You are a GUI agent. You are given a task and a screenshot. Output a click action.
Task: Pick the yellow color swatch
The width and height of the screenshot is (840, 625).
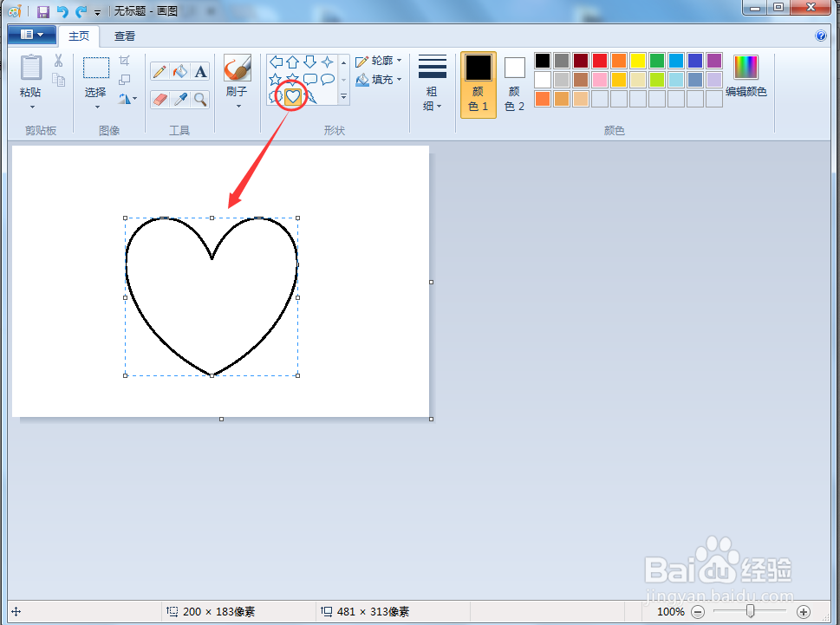click(638, 61)
